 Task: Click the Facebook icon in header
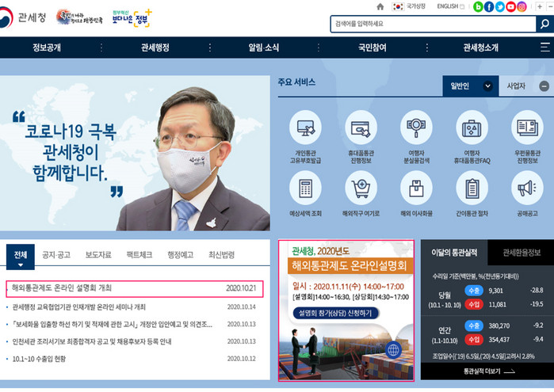pos(489,6)
